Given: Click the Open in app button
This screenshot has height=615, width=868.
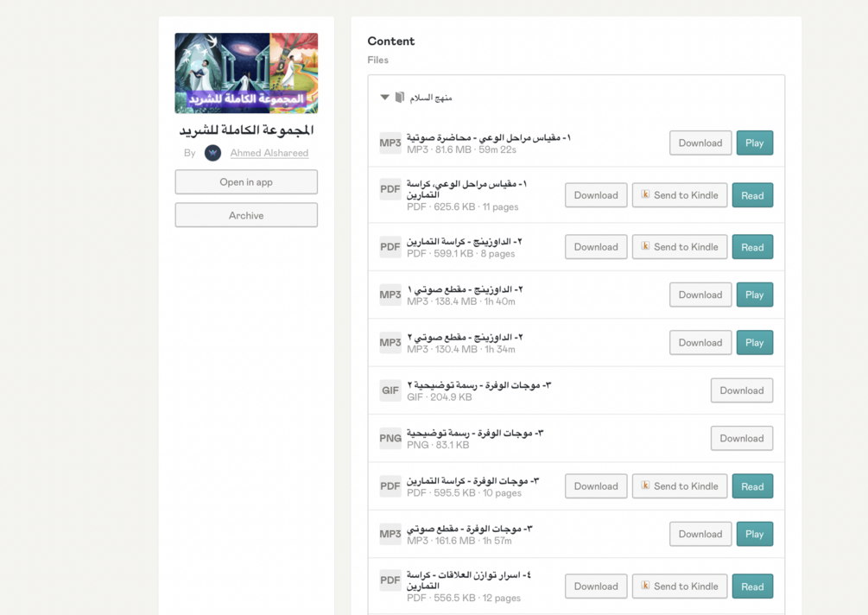Looking at the screenshot, I should point(246,182).
